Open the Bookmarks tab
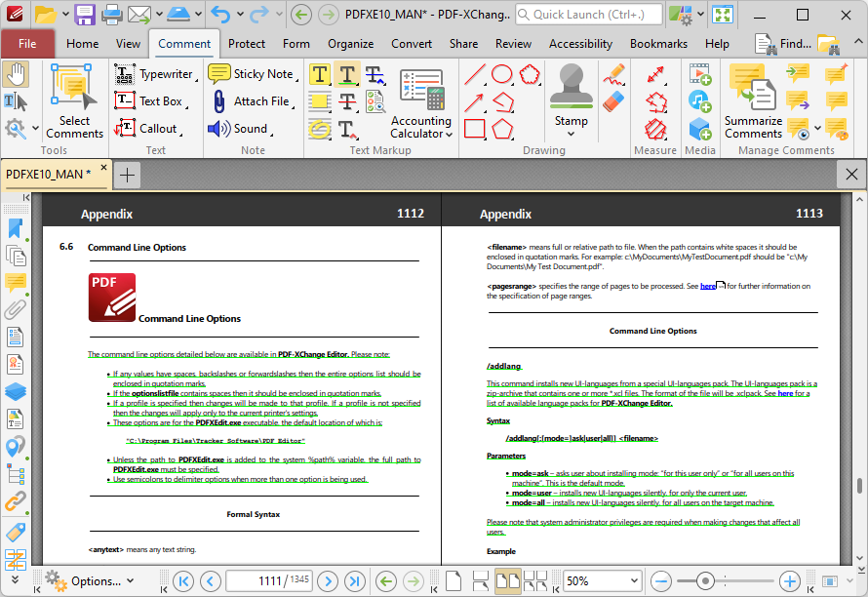The image size is (868, 597). (658, 44)
